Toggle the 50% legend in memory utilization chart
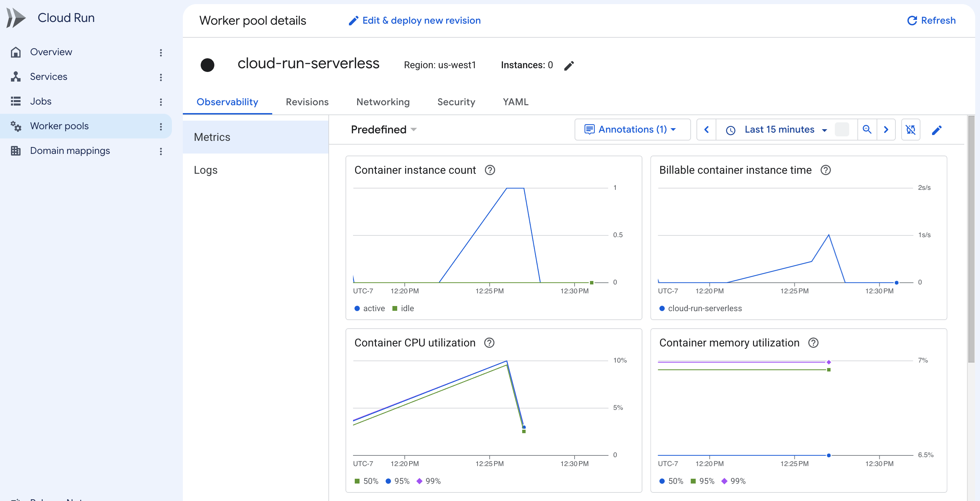Image resolution: width=980 pixels, height=501 pixels. [x=671, y=481]
